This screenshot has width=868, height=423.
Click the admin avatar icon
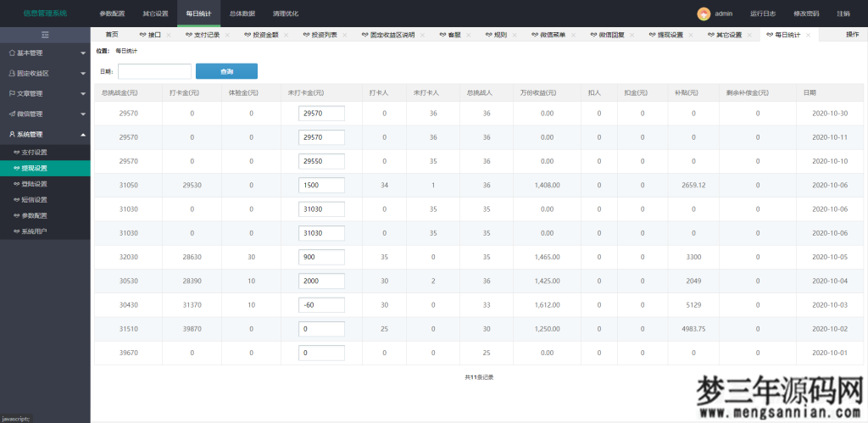click(x=703, y=14)
